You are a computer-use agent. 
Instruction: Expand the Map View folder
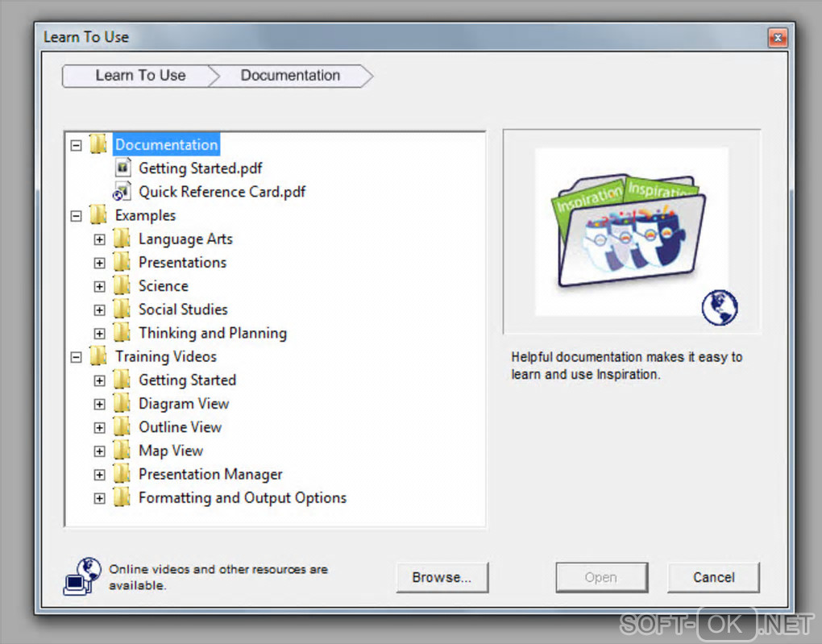tap(99, 451)
